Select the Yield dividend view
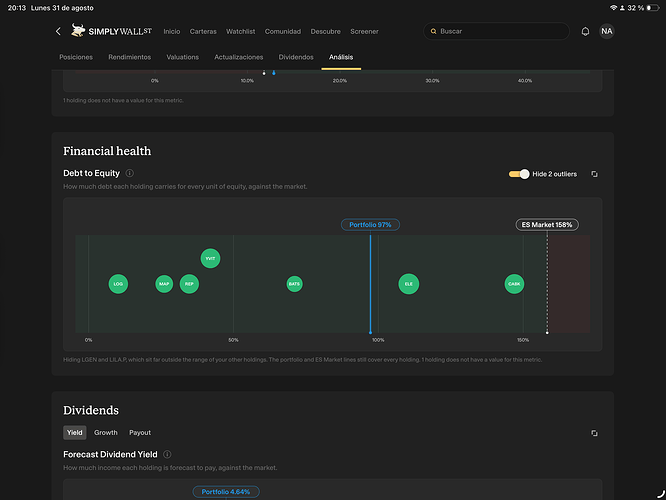 pyautogui.click(x=75, y=432)
